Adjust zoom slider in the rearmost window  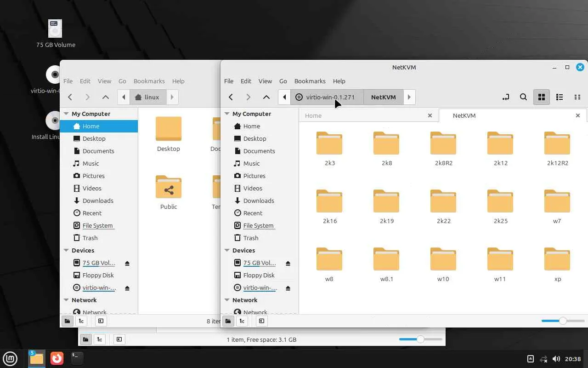[x=420, y=339]
